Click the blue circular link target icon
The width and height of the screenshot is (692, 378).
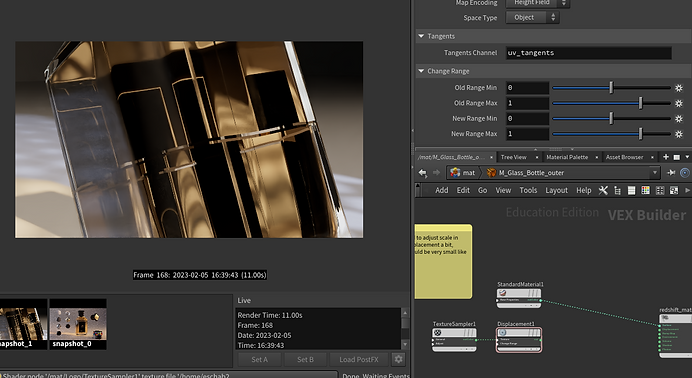685,173
